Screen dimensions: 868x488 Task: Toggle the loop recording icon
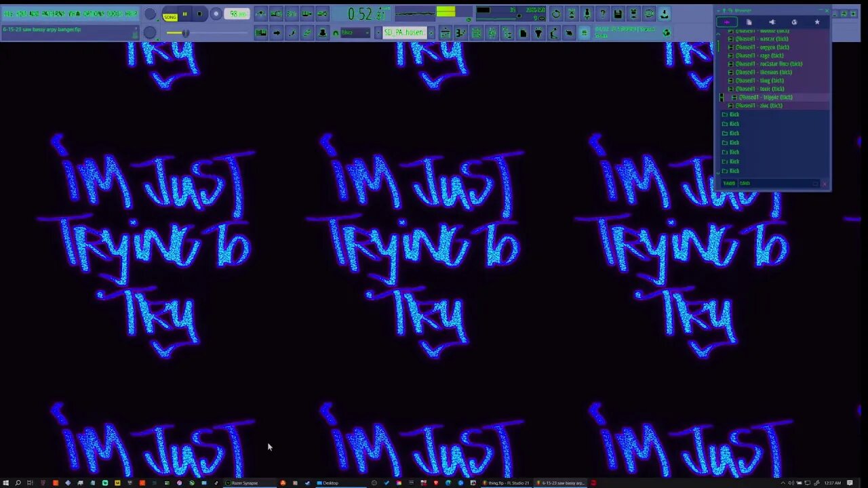coord(322,14)
